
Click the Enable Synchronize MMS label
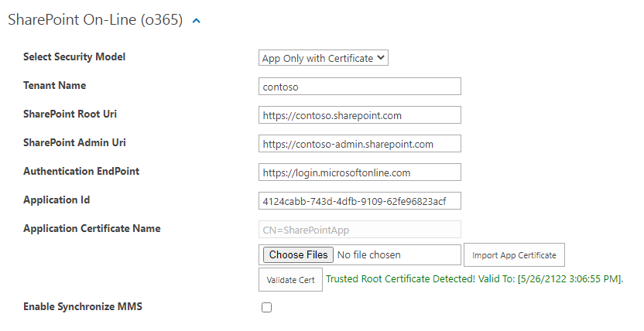83,307
